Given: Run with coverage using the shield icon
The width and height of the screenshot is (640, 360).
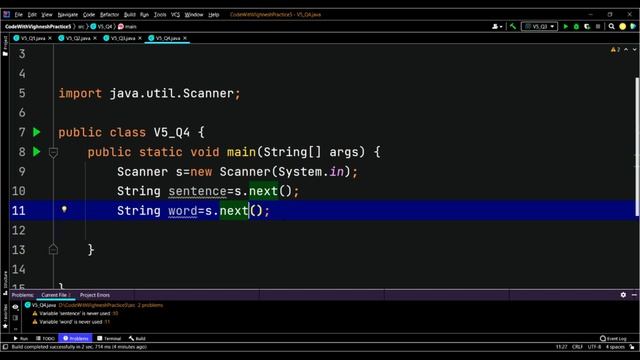Looking at the screenshot, I should tap(587, 27).
